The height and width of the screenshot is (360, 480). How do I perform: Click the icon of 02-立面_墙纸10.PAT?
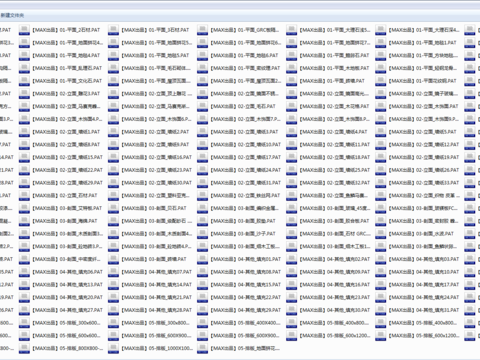click(x=202, y=145)
